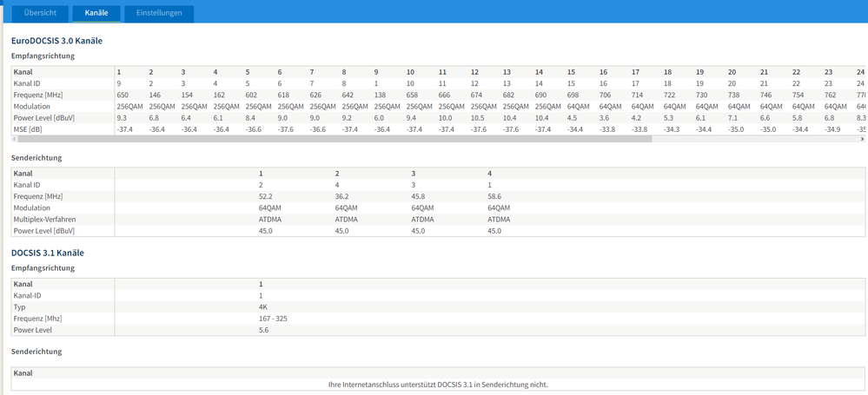Click the upstream frequency 52.2

click(x=266, y=196)
